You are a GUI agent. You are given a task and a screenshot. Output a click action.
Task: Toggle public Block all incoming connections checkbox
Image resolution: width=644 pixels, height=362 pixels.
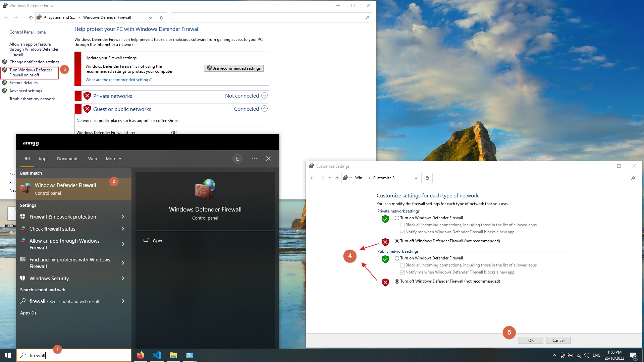[402, 265]
